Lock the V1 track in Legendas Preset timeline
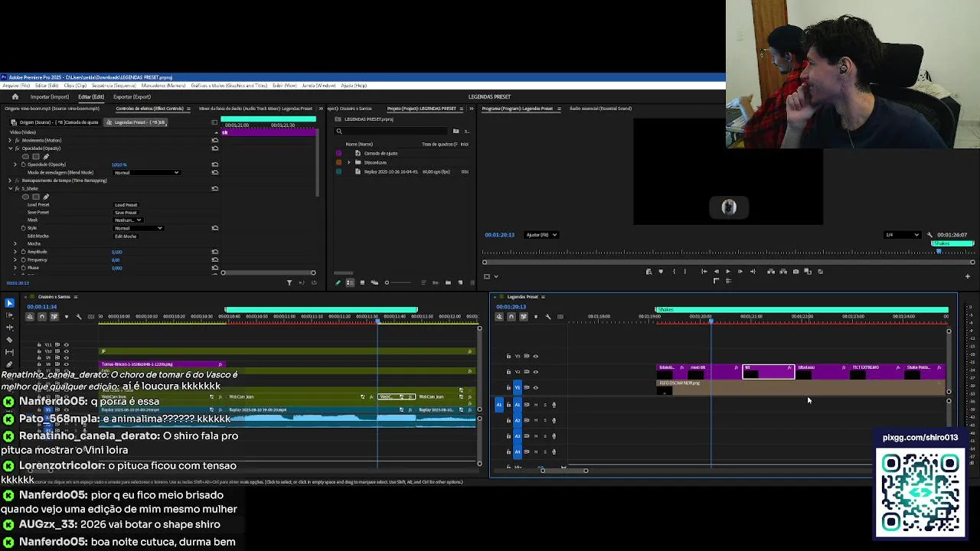The height and width of the screenshot is (551, 980). coord(508,387)
